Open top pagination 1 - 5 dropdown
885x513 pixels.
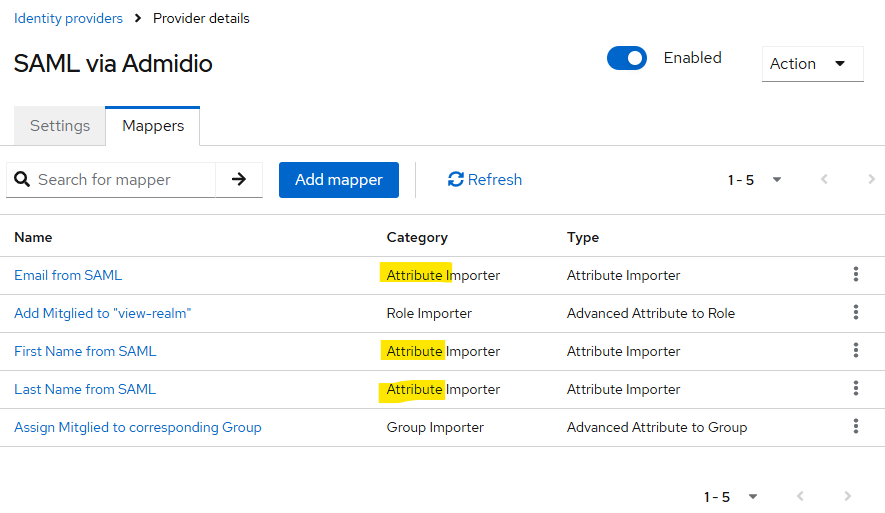pos(755,180)
